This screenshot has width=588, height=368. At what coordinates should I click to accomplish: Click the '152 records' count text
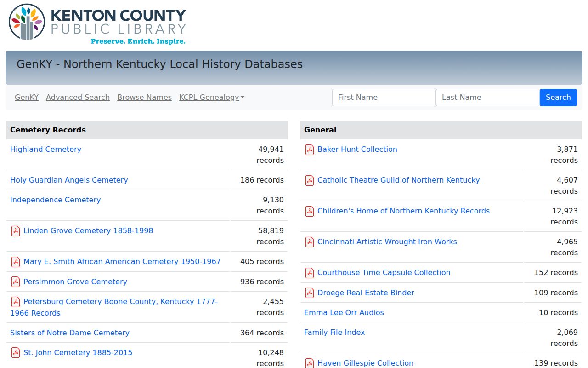click(556, 272)
